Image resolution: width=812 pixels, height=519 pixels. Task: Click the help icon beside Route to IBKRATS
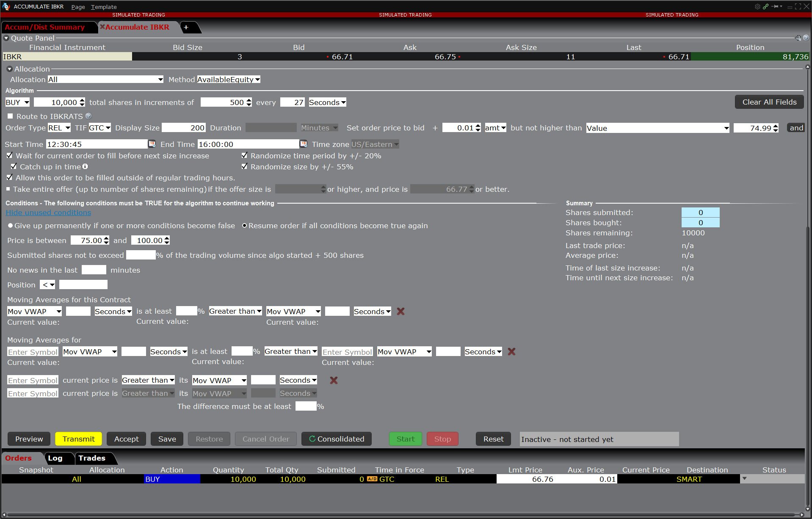(88, 116)
